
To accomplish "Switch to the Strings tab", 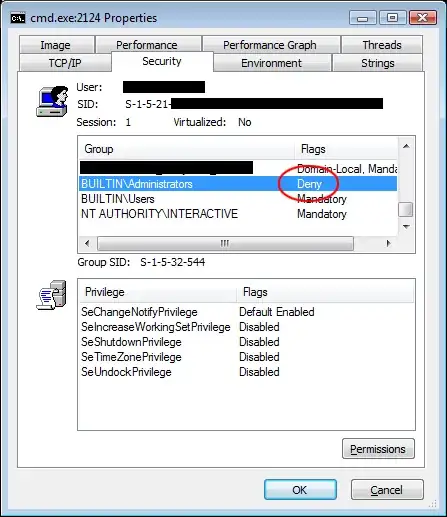I will point(378,63).
